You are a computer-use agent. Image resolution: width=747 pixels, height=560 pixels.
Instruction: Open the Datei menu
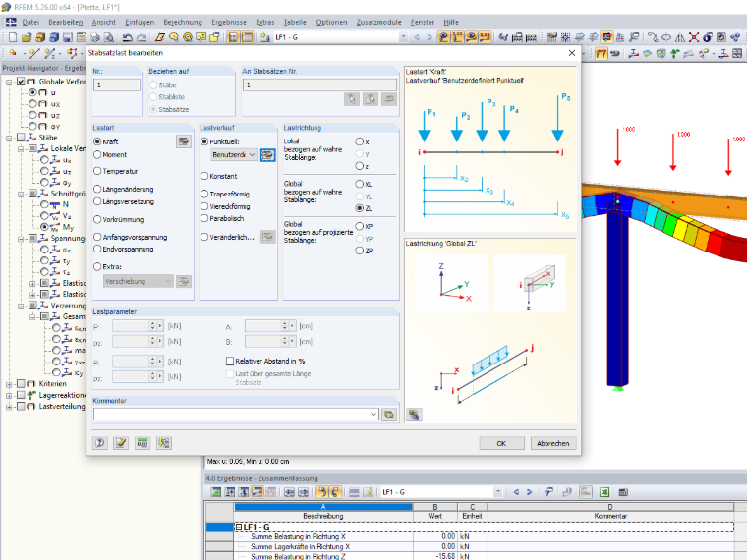pyautogui.click(x=30, y=22)
